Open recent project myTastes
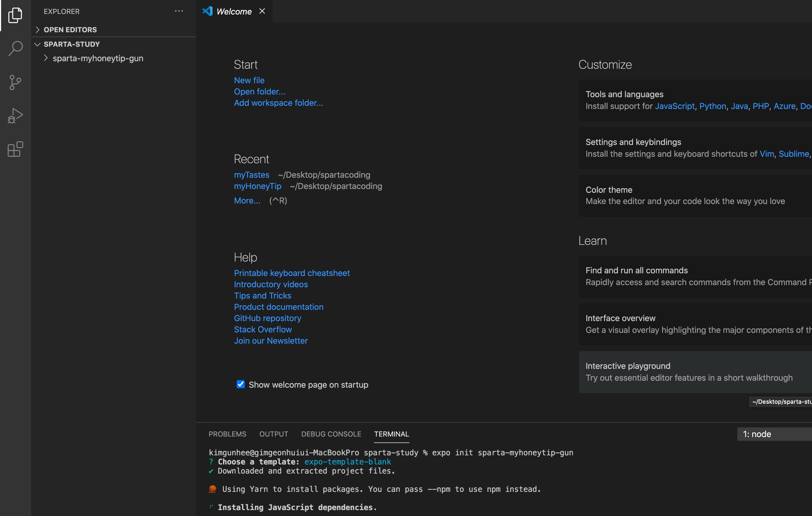The image size is (812, 516). coord(251,175)
